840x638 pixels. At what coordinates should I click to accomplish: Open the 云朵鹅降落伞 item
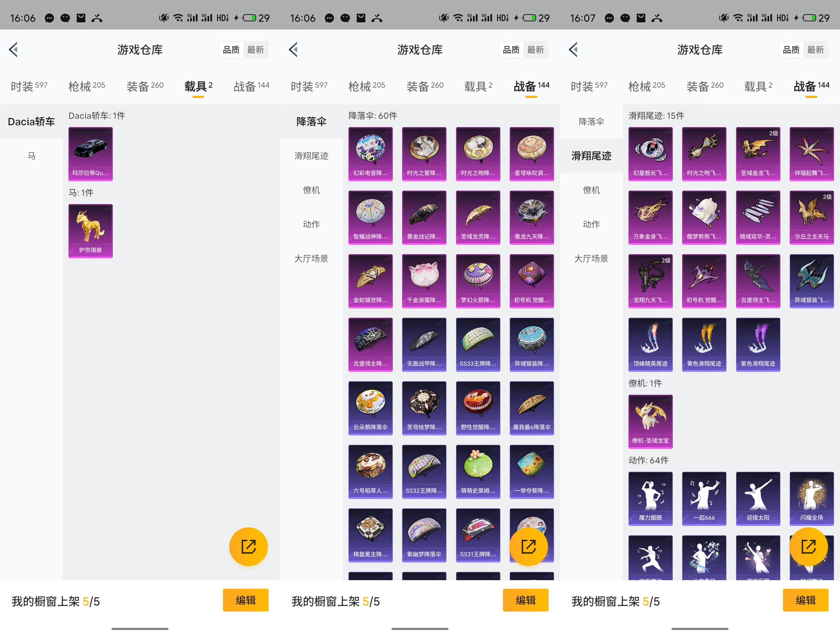(370, 408)
